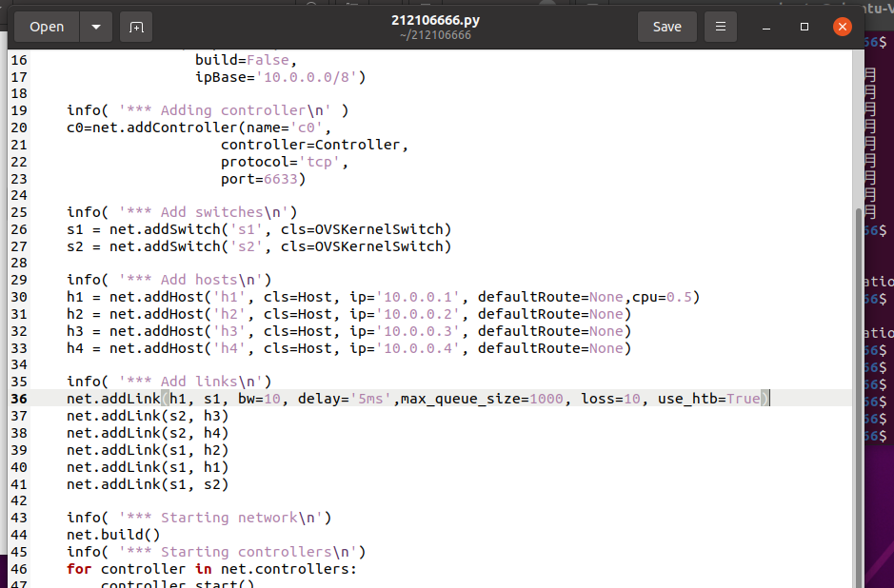894x588 pixels.
Task: Click net.addLink(s1, h1) line 40
Action: pos(148,467)
